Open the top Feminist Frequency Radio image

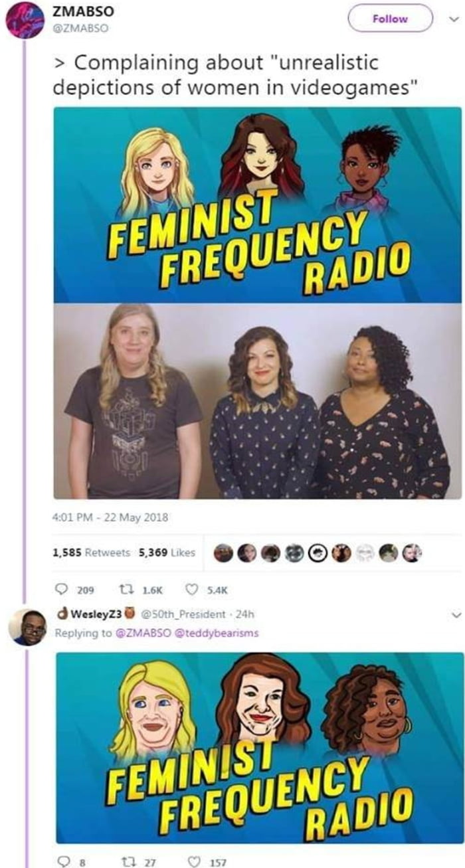tap(257, 205)
